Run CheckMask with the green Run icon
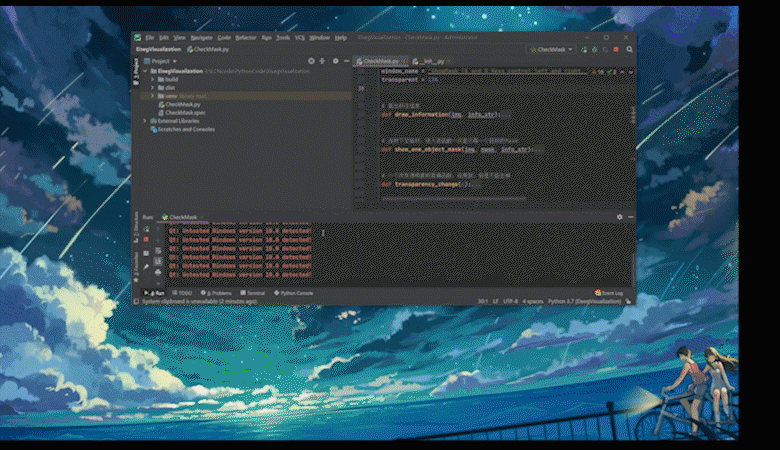 [584, 49]
